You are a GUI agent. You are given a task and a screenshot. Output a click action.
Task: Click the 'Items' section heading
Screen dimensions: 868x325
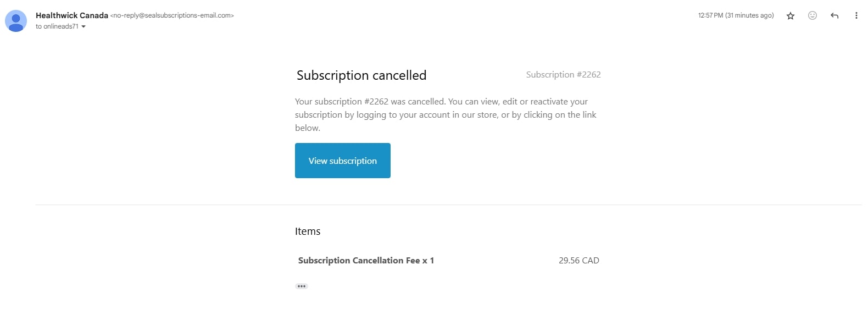308,232
